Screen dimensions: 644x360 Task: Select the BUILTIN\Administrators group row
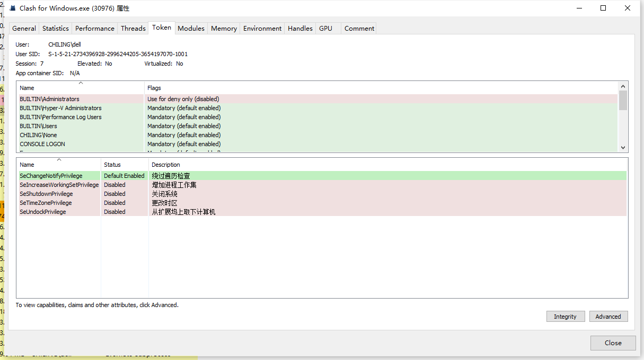[x=317, y=99]
